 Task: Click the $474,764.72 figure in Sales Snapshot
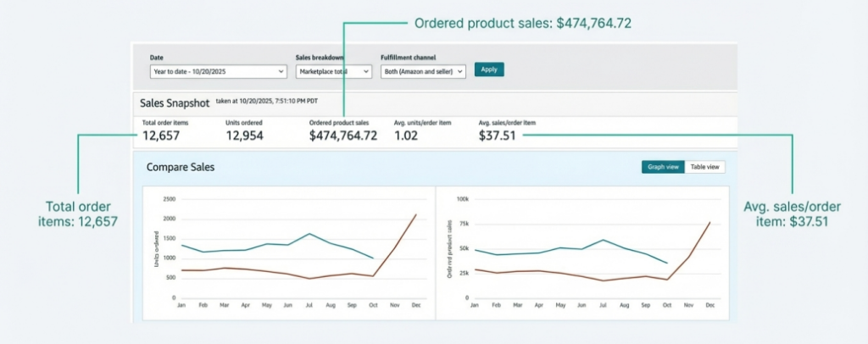pos(342,136)
